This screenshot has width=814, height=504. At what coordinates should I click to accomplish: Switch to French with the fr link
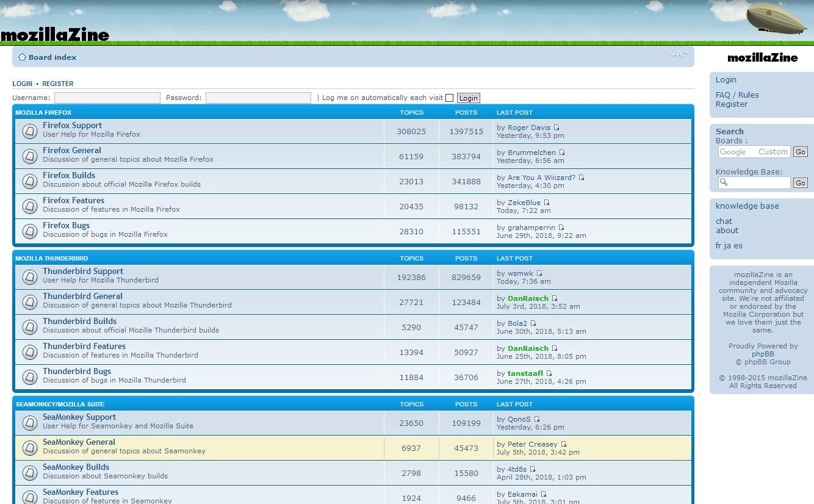719,246
